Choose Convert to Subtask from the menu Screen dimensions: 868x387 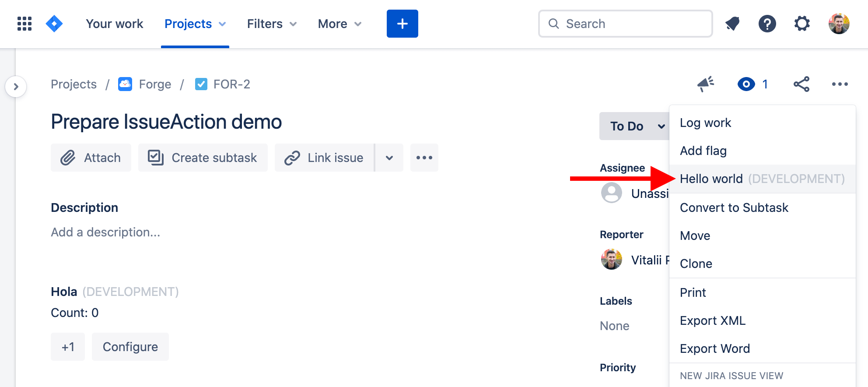coord(734,208)
